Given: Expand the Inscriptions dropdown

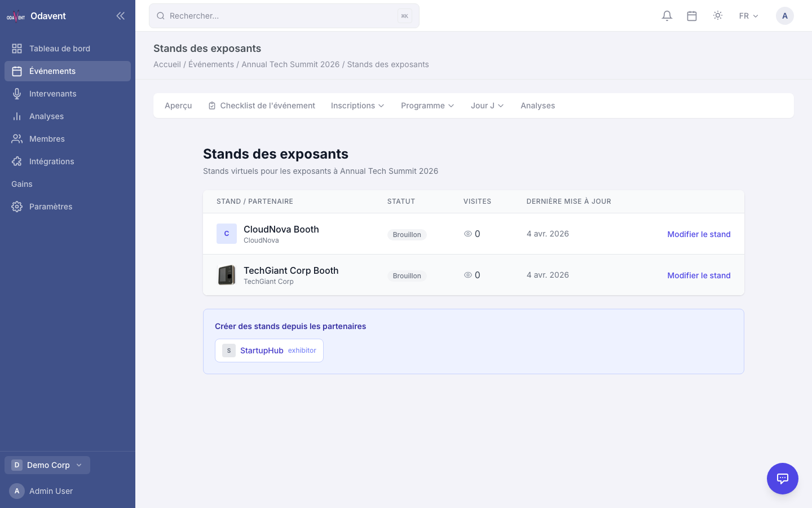Looking at the screenshot, I should 358,106.
